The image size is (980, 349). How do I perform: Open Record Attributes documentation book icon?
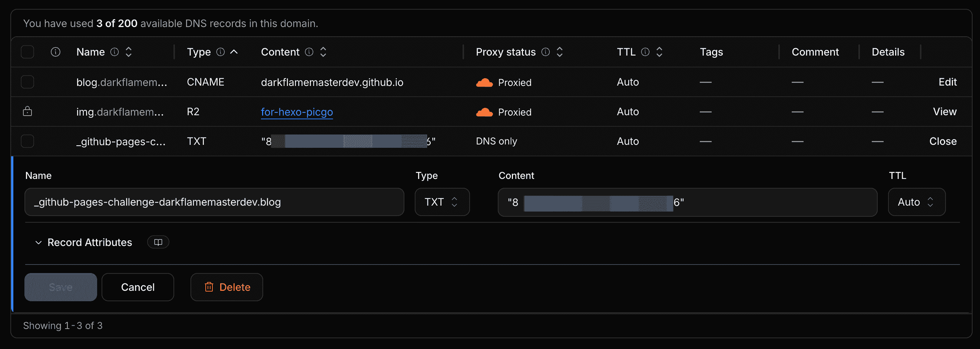[158, 242]
